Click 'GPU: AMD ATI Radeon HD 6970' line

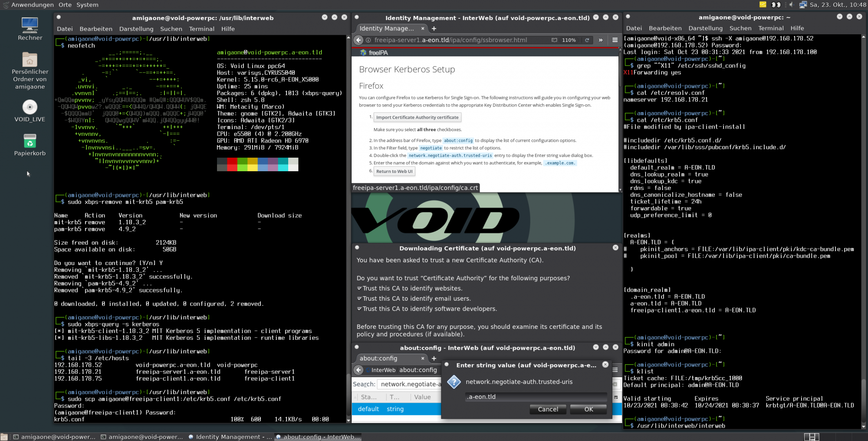click(x=263, y=141)
